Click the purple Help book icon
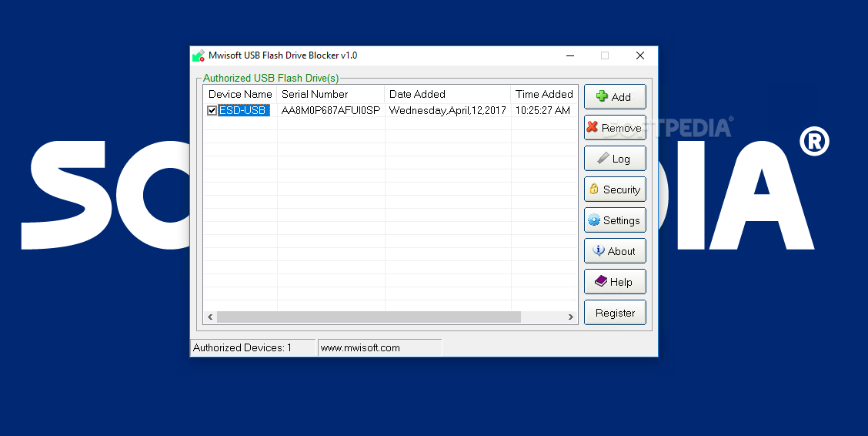 coord(601,281)
